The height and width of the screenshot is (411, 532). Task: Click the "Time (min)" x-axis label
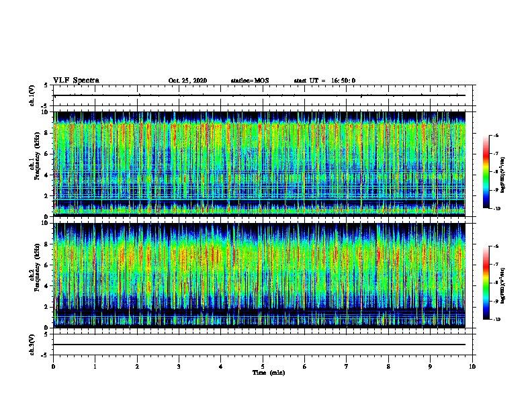pyautogui.click(x=269, y=373)
